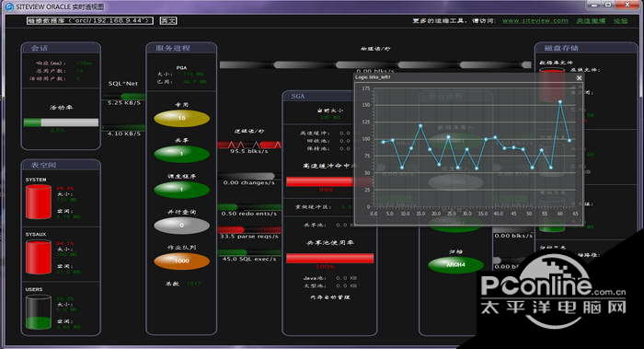The image size is (644, 349).
Task: Click the 0.50 redo ents/s indicator
Action: (249, 207)
